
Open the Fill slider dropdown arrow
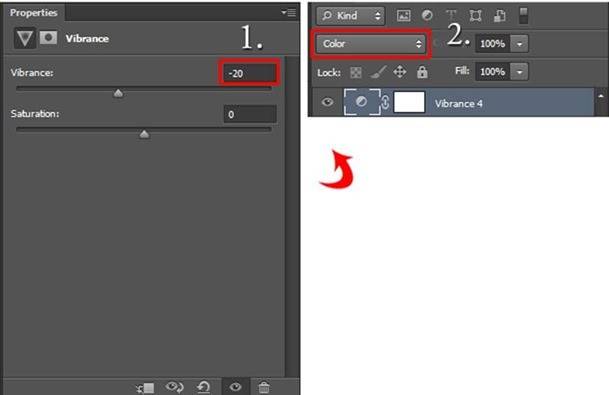click(519, 72)
